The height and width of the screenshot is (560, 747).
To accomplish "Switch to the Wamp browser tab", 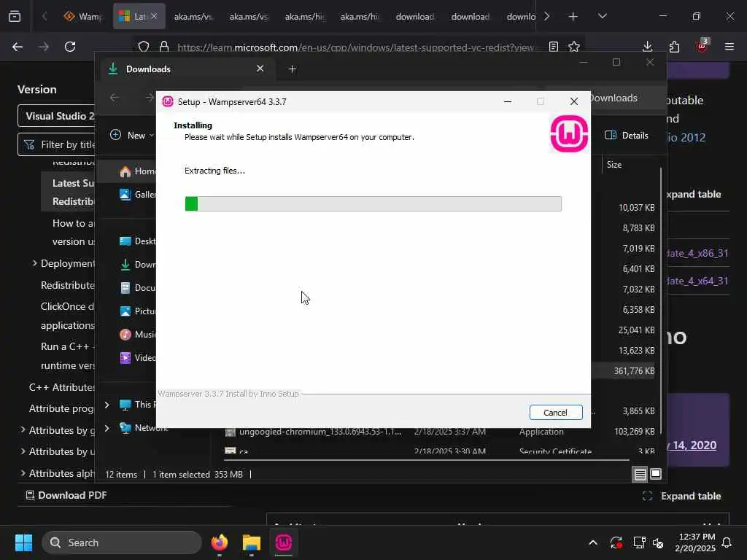I will (84, 16).
